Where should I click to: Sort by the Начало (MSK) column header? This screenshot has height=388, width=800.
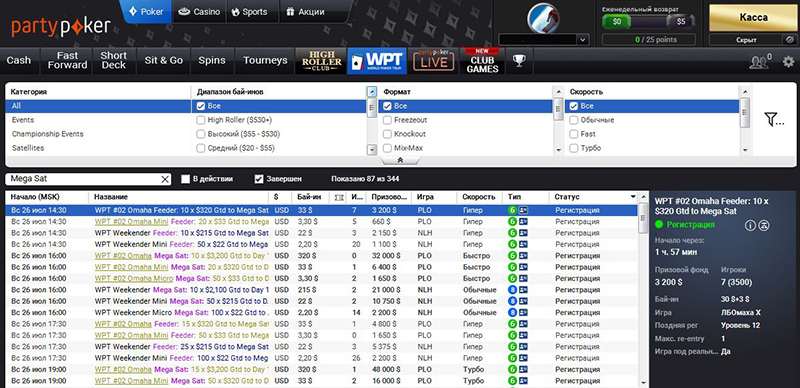(47, 197)
